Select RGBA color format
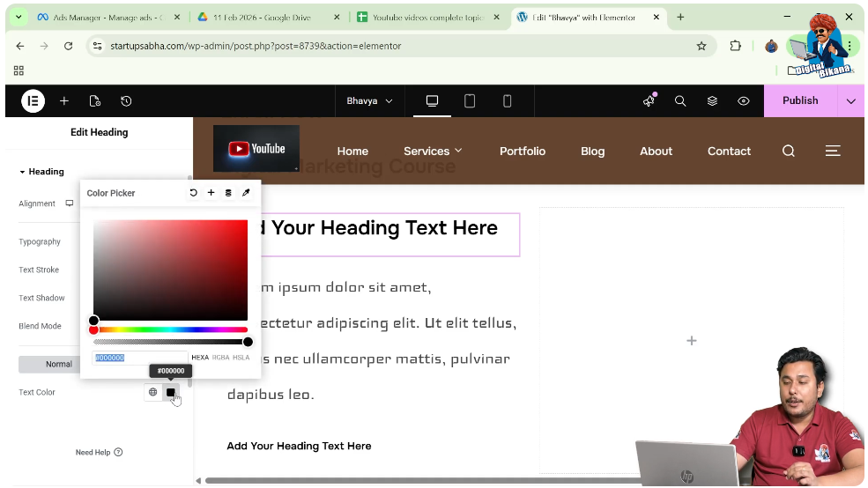The width and height of the screenshot is (868, 488). click(x=220, y=358)
